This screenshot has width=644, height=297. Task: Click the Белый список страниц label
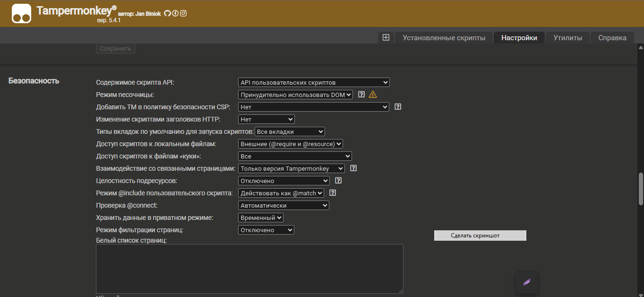(131, 240)
